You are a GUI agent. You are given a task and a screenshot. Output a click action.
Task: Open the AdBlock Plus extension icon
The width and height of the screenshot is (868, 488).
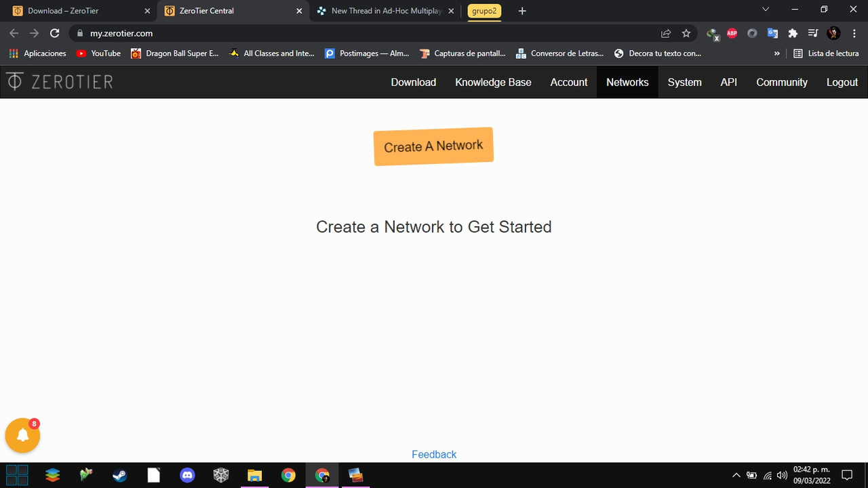pyautogui.click(x=732, y=33)
